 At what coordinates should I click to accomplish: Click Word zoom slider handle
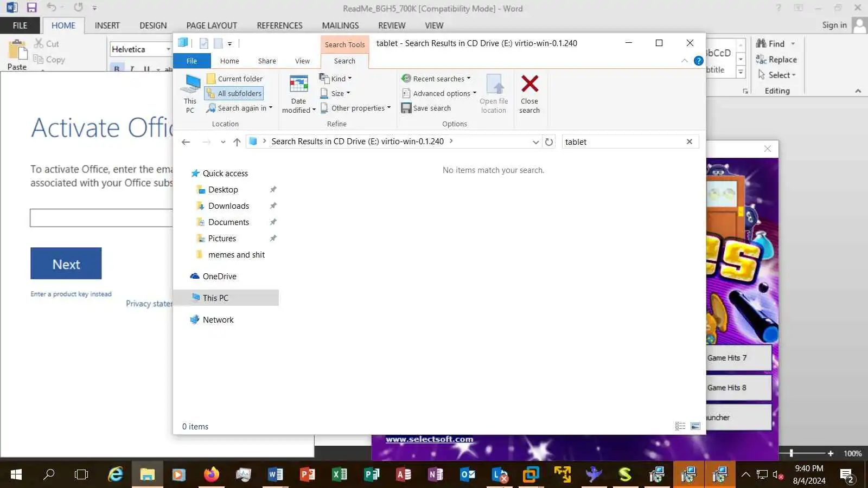pos(792,453)
